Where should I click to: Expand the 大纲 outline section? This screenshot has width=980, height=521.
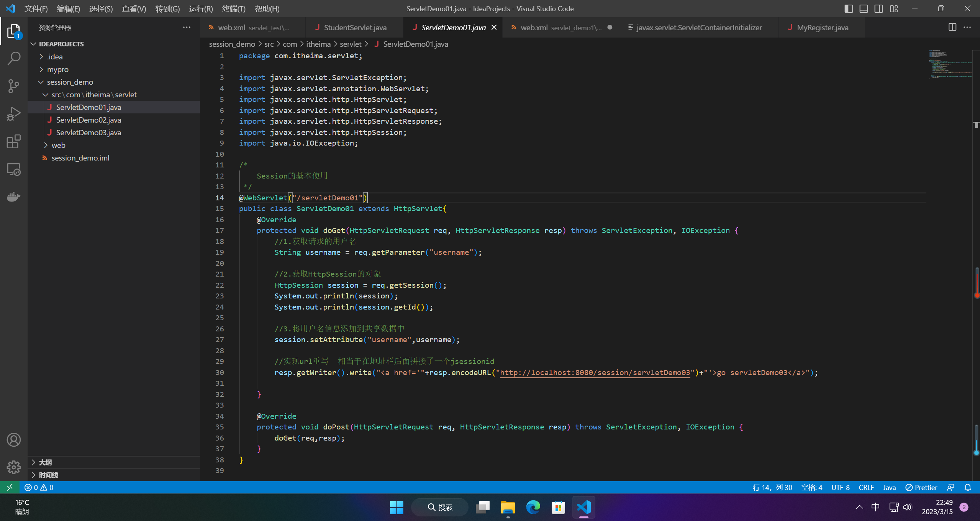pyautogui.click(x=45, y=462)
